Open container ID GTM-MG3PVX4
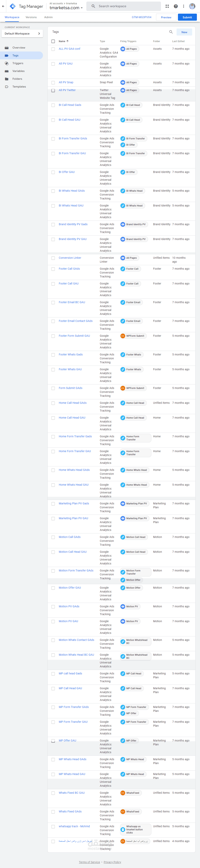 tap(141, 17)
